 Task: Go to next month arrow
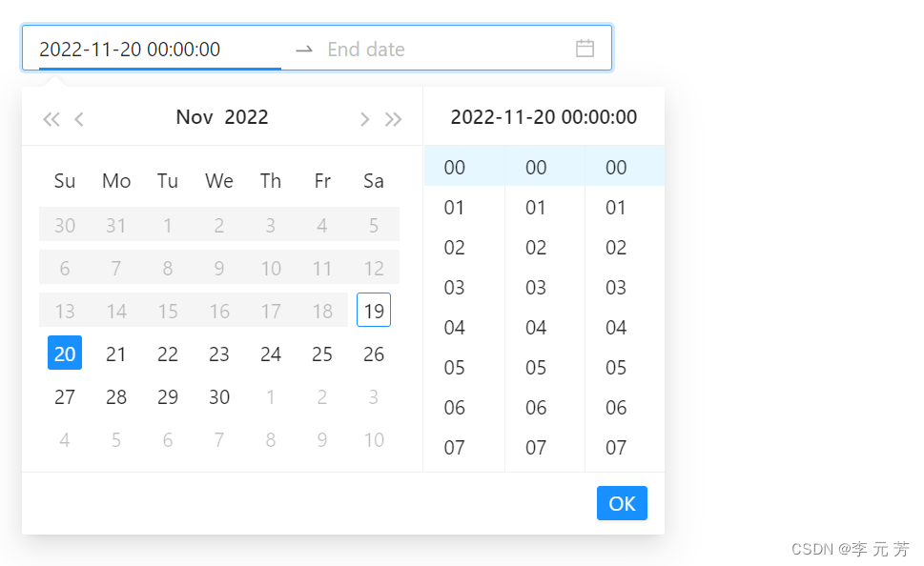(364, 119)
